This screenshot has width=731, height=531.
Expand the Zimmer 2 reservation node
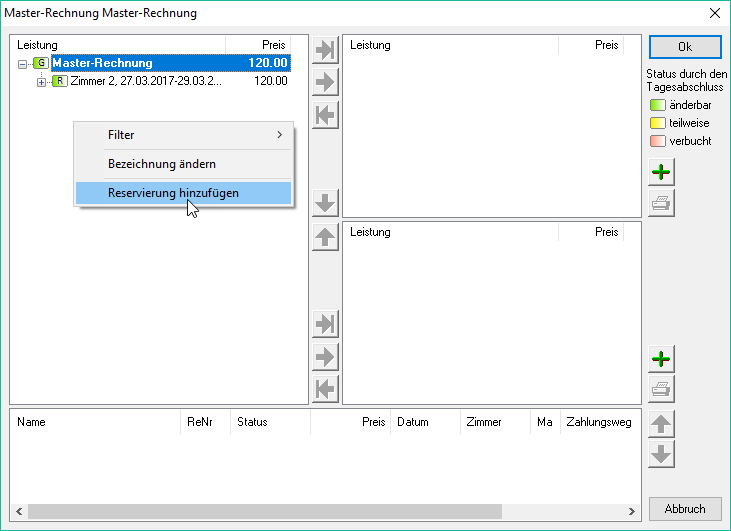coord(41,83)
